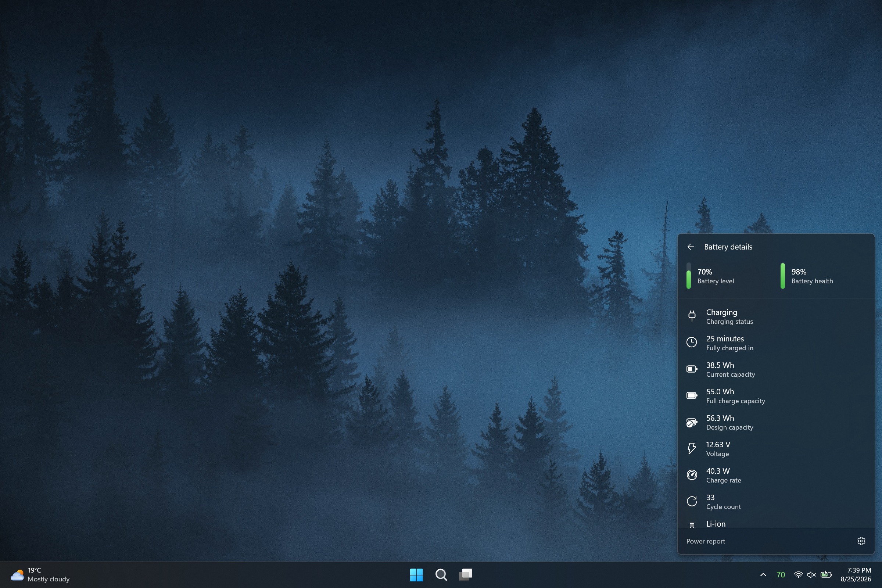
Task: Open the Windows Start button
Action: coord(416,574)
